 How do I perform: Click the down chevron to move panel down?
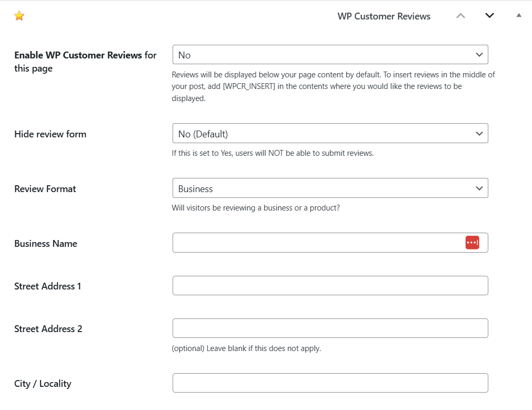489,16
